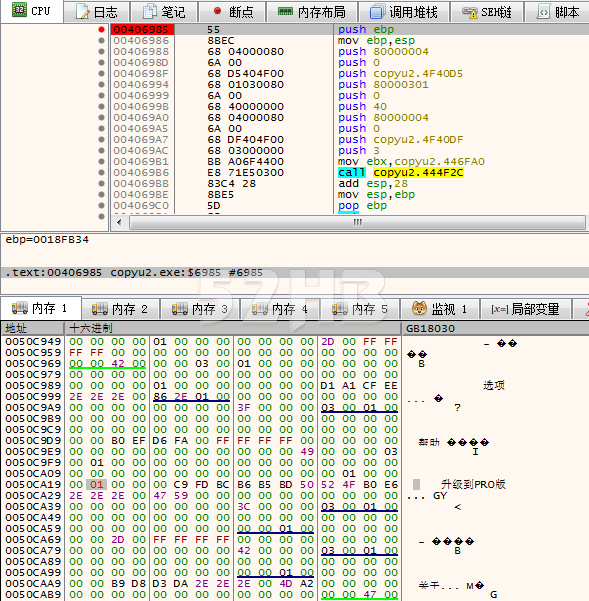Click the dog face icon on 监视 1 tab

(x=419, y=308)
